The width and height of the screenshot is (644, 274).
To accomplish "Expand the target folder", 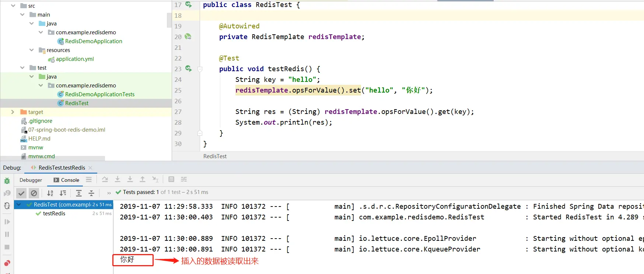I will tap(13, 112).
